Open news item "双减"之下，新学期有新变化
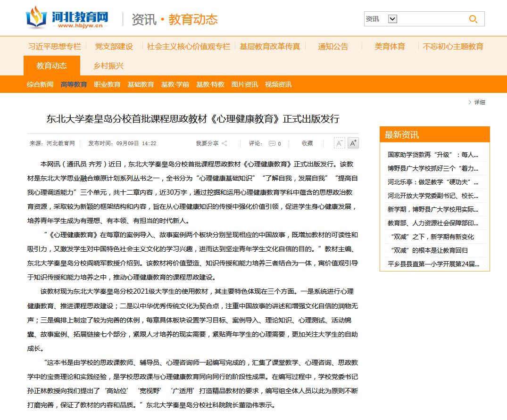Screen dimensions: 507x420 tap(432, 237)
